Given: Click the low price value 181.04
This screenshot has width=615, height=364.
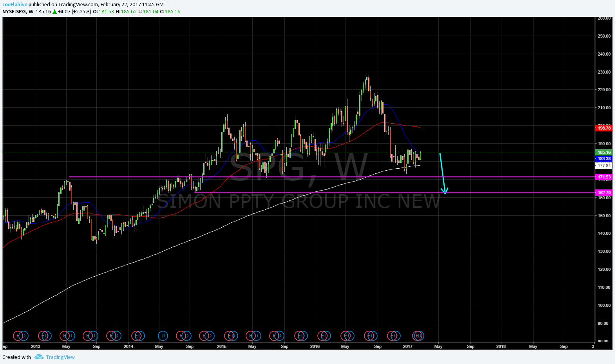Looking at the screenshot, I should coord(151,12).
